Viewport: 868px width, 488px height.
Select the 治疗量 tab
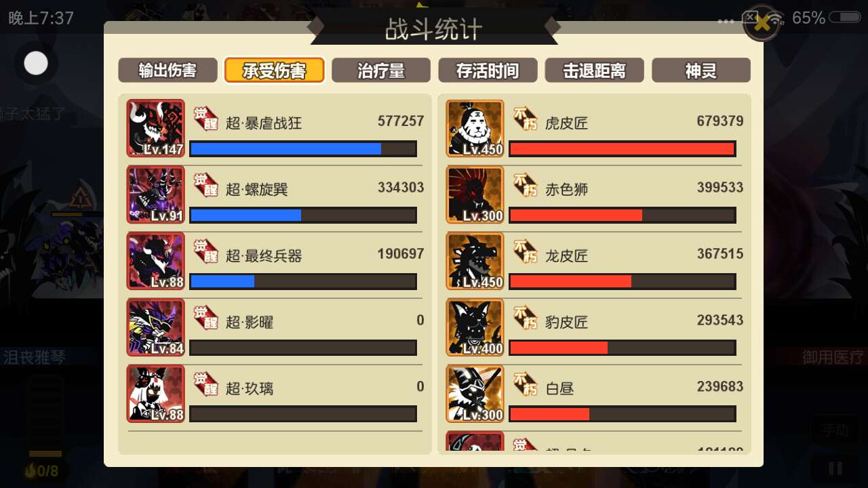(x=381, y=70)
